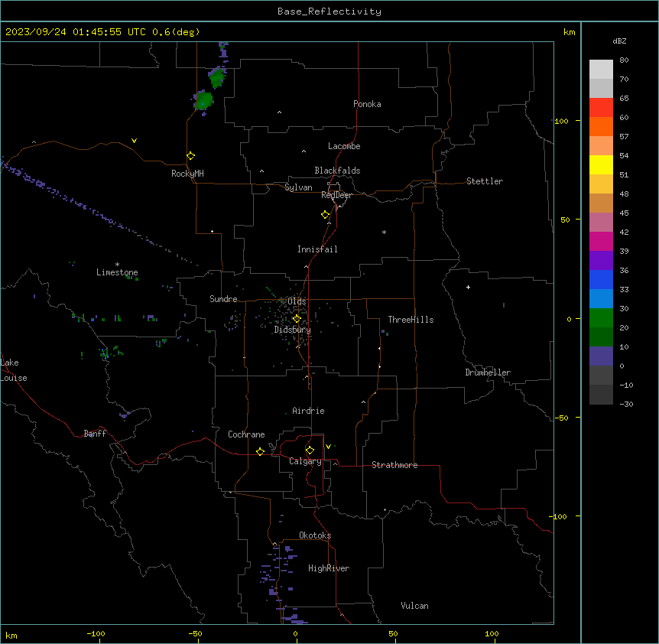The height and width of the screenshot is (644, 659).
Task: Click the RockyMH label
Action: pyautogui.click(x=187, y=174)
